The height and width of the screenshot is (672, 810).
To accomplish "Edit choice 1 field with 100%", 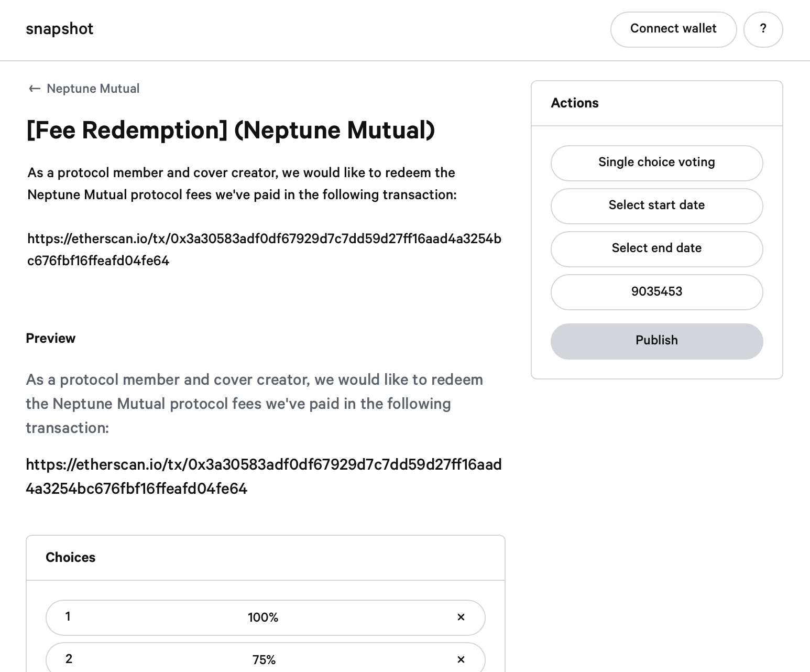I will point(265,617).
